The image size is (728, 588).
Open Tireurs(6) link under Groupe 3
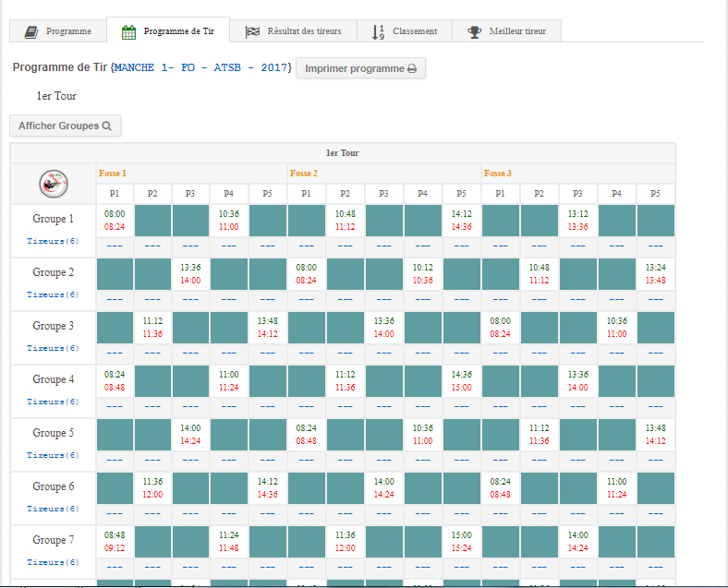tap(53, 348)
